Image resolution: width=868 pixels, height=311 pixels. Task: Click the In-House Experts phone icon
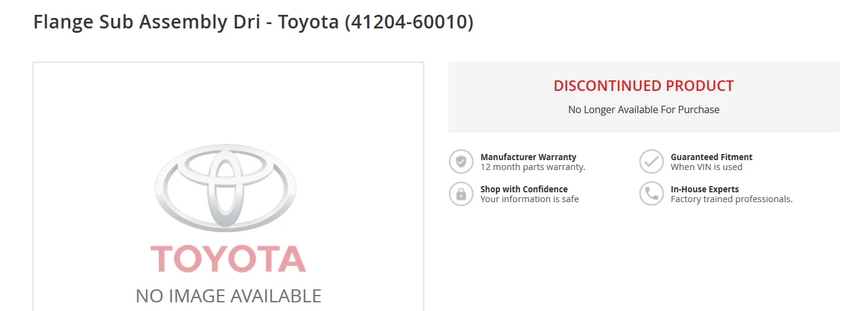[x=651, y=194]
